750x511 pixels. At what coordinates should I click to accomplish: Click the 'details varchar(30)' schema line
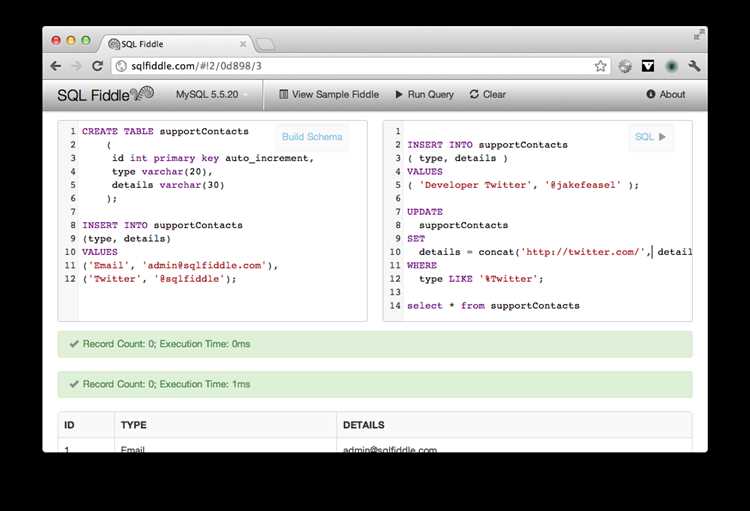pyautogui.click(x=168, y=185)
